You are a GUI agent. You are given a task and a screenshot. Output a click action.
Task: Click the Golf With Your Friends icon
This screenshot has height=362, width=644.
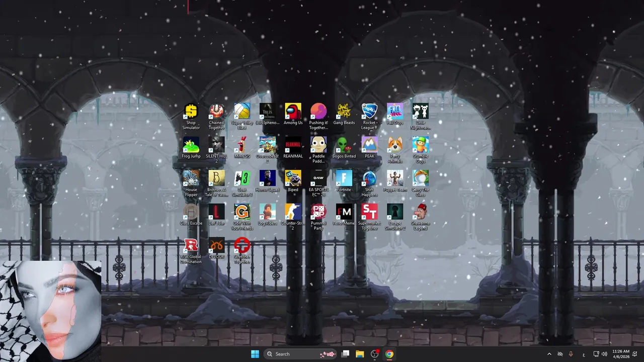click(x=242, y=218)
